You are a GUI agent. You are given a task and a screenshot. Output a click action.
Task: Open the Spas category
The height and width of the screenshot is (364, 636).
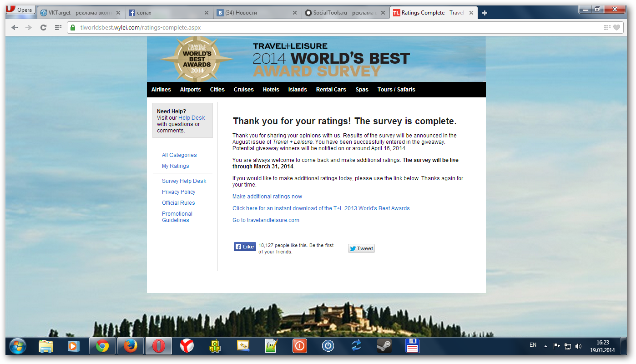coord(362,90)
